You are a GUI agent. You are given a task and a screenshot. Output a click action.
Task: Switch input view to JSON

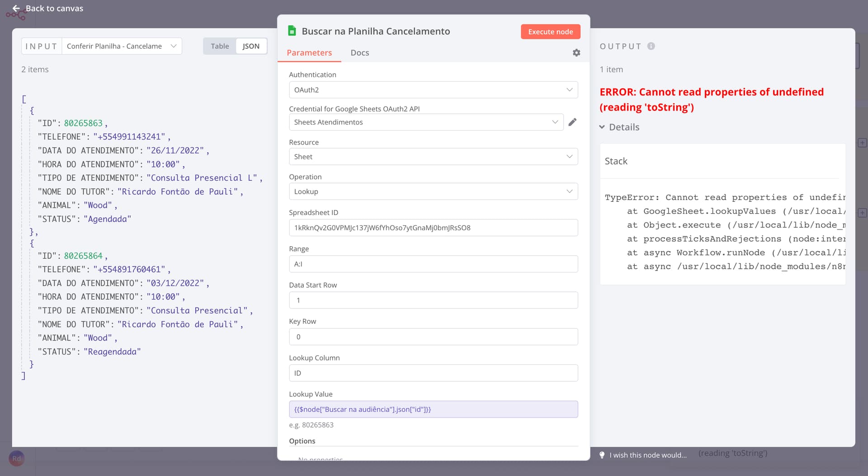[x=251, y=46]
